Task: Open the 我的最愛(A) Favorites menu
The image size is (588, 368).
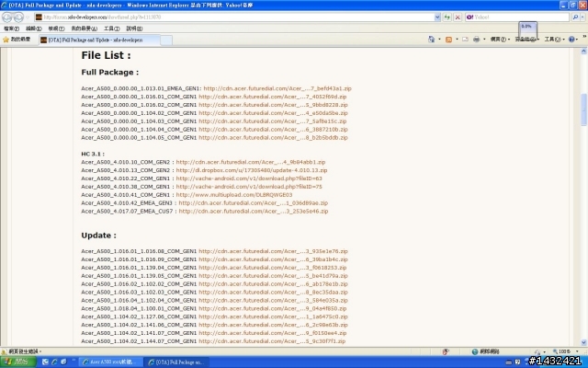Action: (84, 29)
